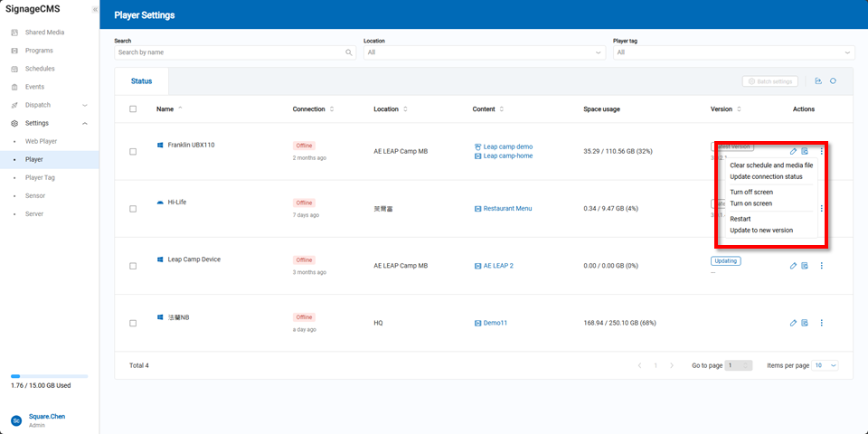Open the detail icon for 活蘭NB row
This screenshot has height=434, width=868.
click(x=805, y=323)
